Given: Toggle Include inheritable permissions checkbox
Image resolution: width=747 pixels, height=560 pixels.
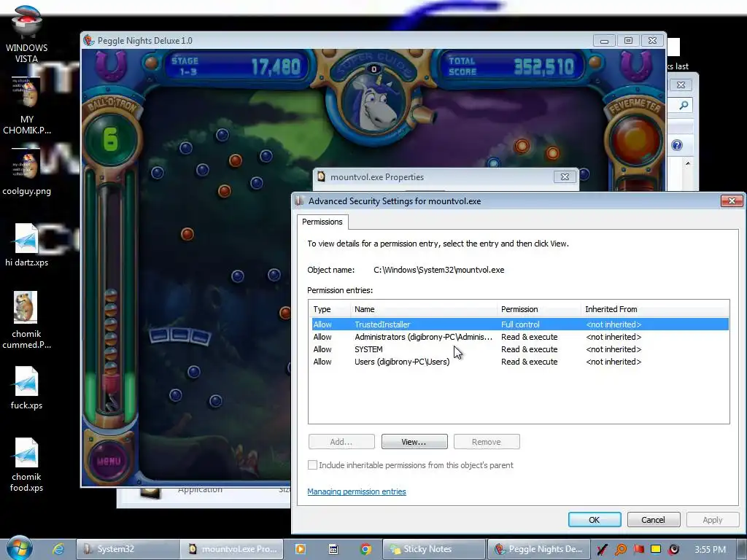Looking at the screenshot, I should 312,465.
